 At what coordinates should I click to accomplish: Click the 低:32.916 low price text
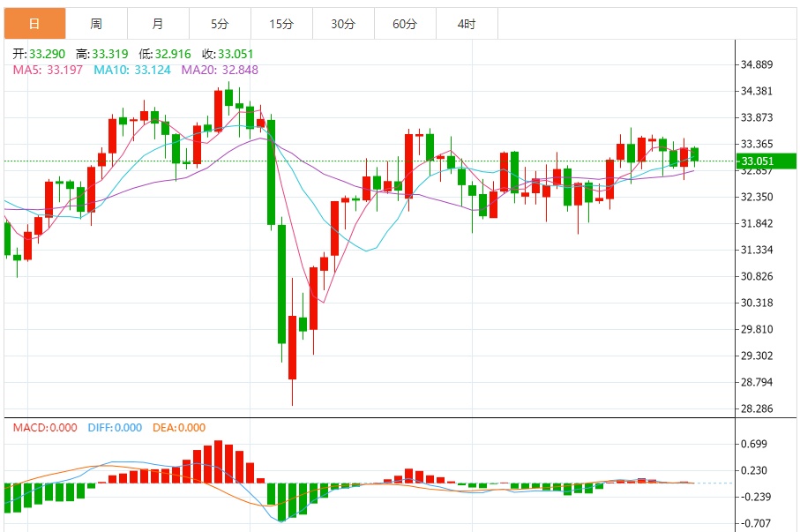coord(165,54)
